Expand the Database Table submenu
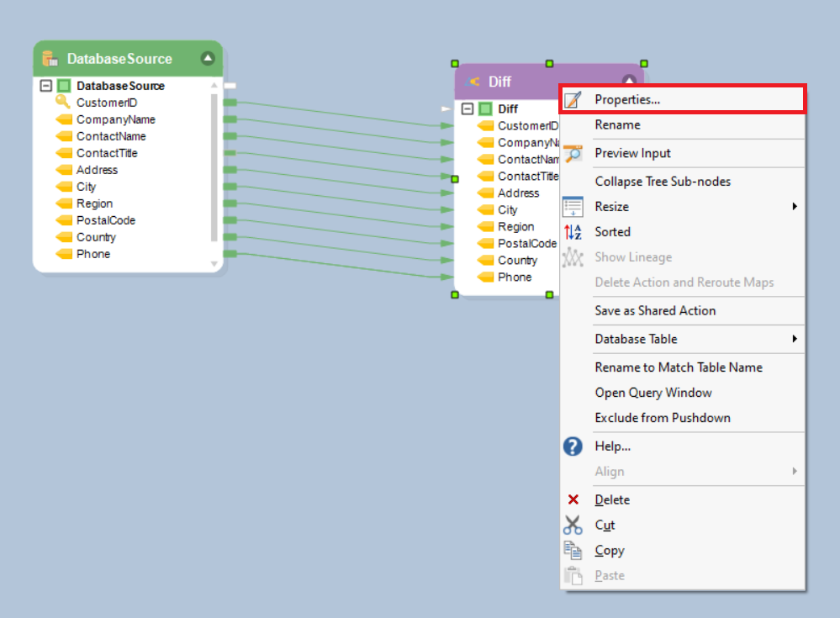This screenshot has height=618, width=840. [794, 339]
